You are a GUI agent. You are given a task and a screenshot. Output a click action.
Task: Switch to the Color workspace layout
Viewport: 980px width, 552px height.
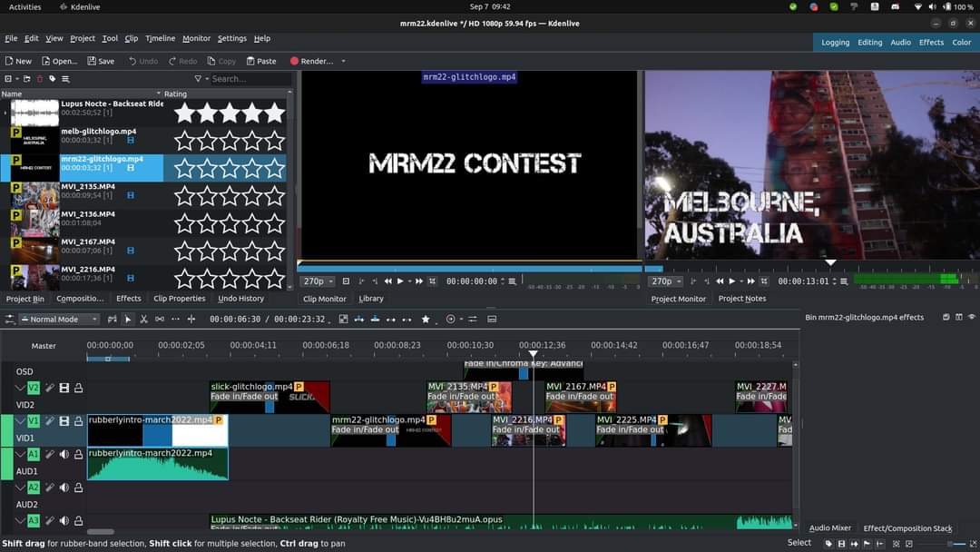(x=961, y=43)
